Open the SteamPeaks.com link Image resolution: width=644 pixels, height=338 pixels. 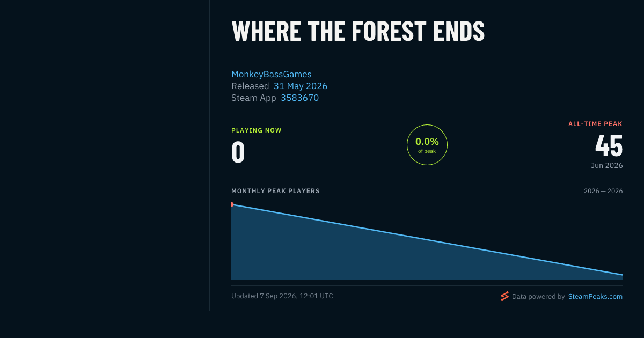tap(595, 296)
